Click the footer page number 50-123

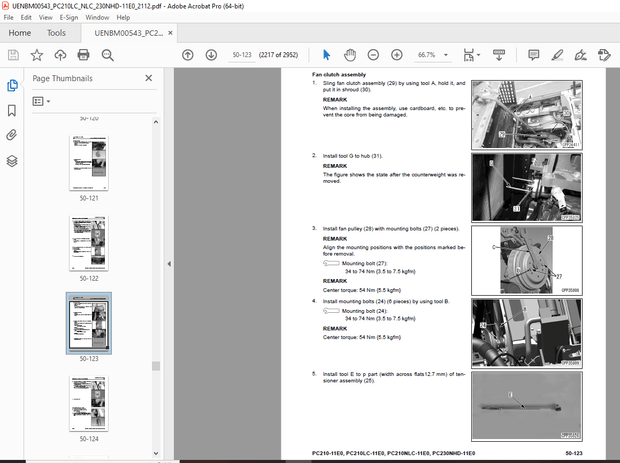[574, 453]
